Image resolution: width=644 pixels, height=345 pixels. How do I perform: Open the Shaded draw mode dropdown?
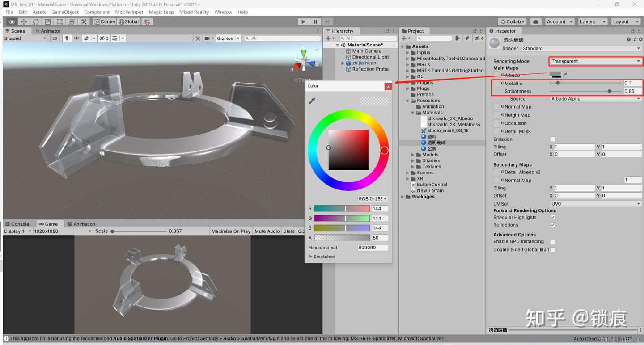(25, 38)
